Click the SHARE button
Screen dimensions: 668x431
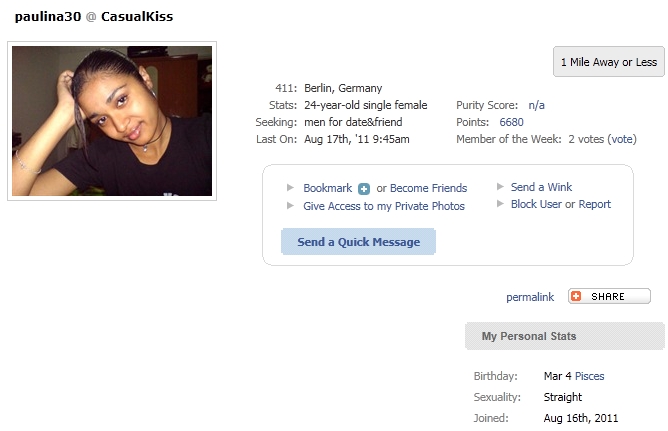point(609,296)
